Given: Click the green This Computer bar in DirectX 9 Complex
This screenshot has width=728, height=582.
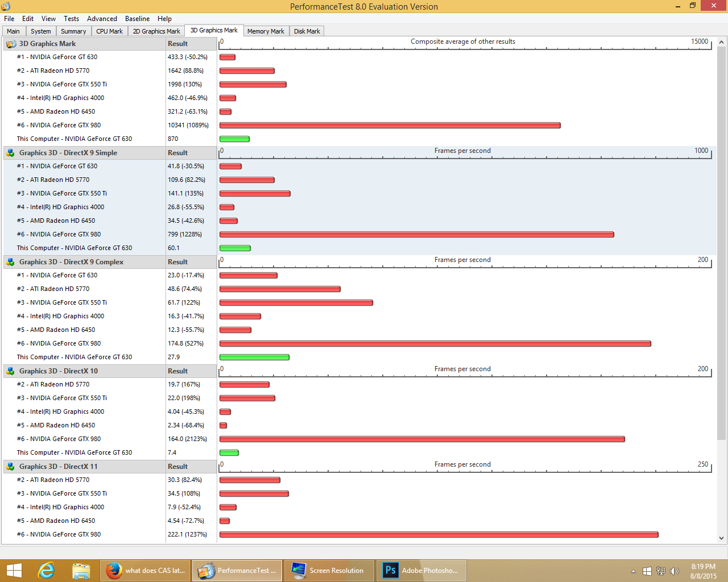Looking at the screenshot, I should [x=254, y=357].
